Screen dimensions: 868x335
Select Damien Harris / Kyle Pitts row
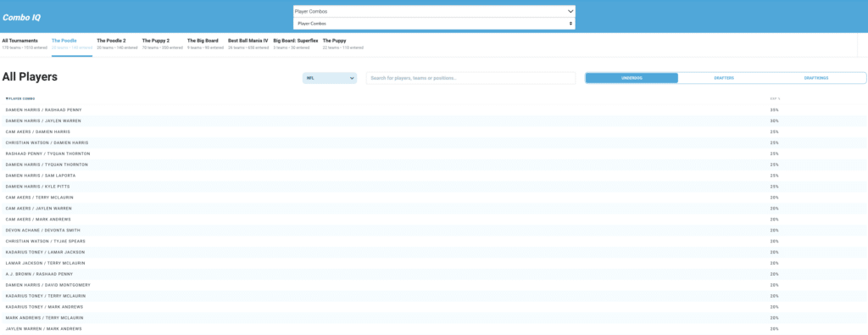(x=434, y=187)
